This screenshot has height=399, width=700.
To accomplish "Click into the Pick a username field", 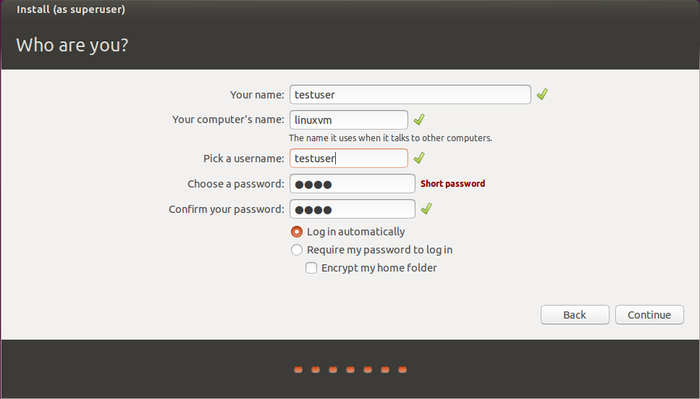I will tap(349, 158).
